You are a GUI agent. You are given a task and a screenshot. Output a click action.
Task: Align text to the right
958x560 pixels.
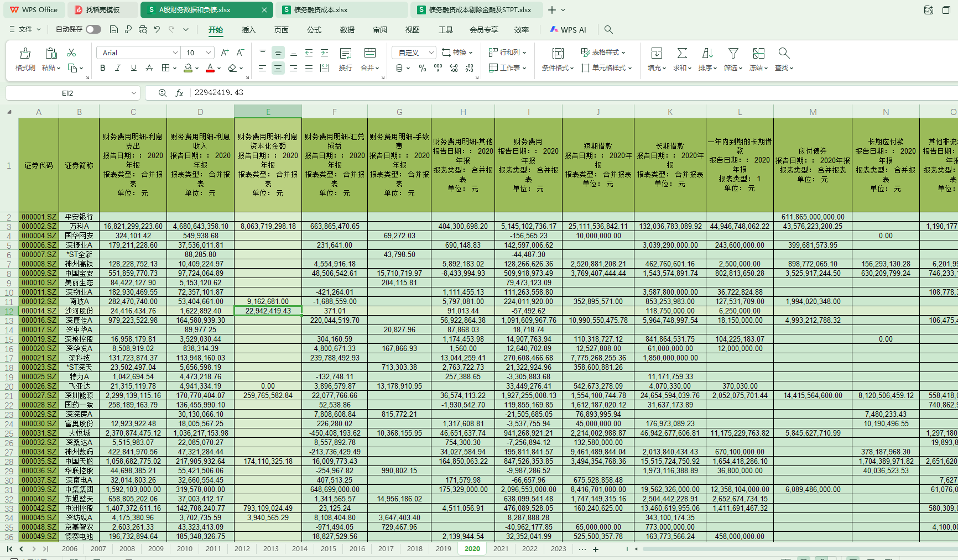coord(294,68)
